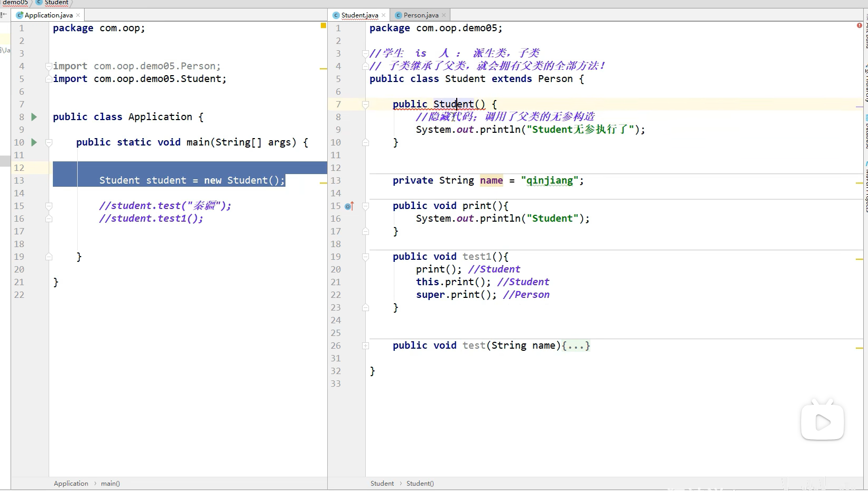Screen dimensions: 868x491
Task: Click the Application breadcrumb below the left editor
Action: (71, 484)
